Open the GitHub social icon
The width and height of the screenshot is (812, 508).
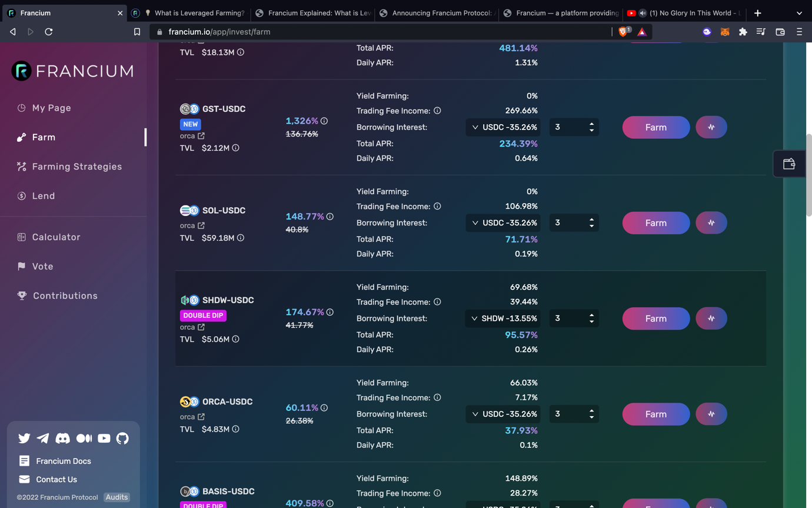click(x=122, y=438)
